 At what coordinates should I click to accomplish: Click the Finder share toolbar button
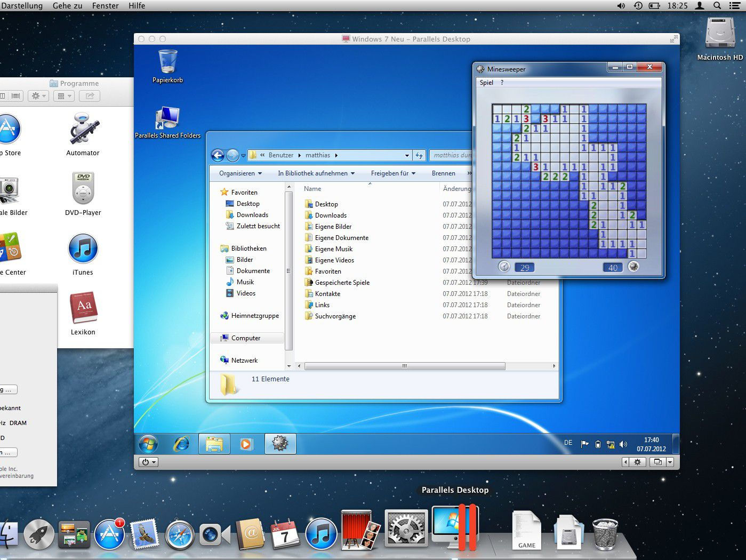pos(90,96)
